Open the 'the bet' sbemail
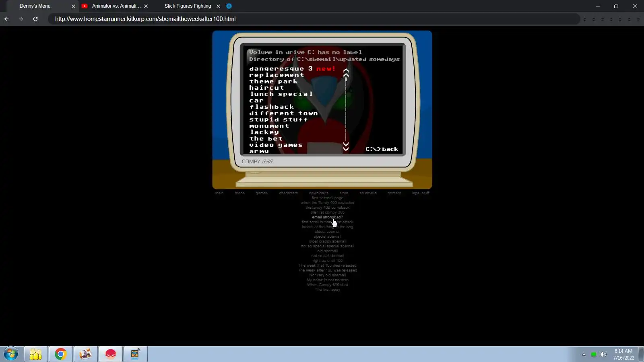The image size is (644, 362). 266,139
